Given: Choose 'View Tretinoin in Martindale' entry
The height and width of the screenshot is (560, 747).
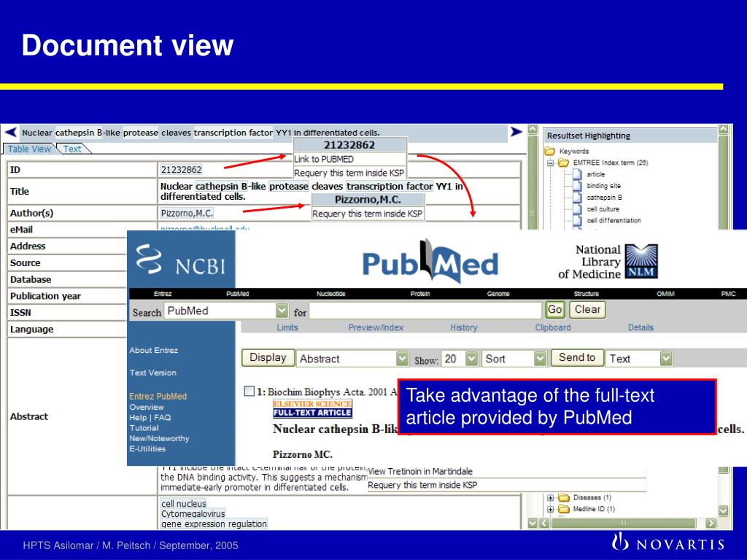Looking at the screenshot, I should [420, 472].
